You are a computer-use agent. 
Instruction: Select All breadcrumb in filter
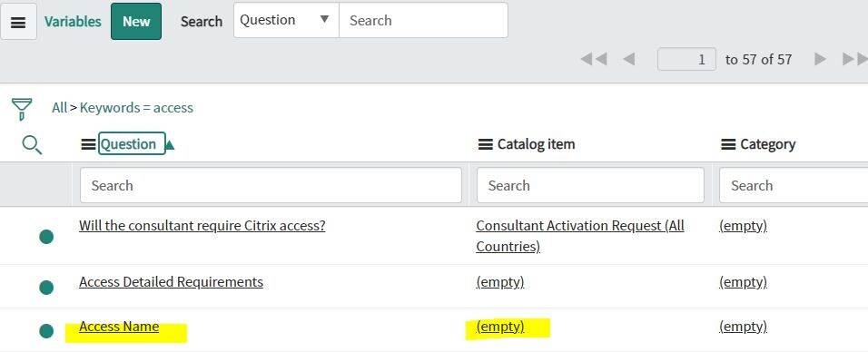(59, 107)
